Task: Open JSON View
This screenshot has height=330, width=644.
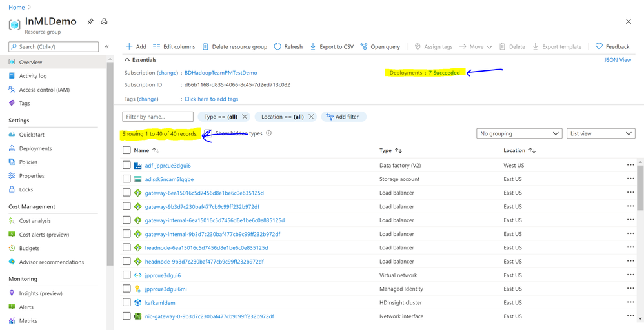Action: pyautogui.click(x=618, y=60)
